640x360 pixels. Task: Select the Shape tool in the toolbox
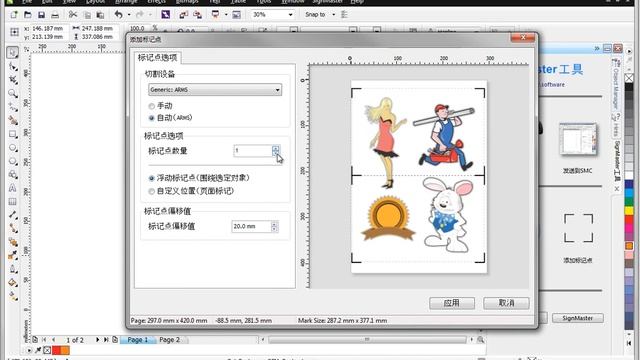click(x=13, y=66)
